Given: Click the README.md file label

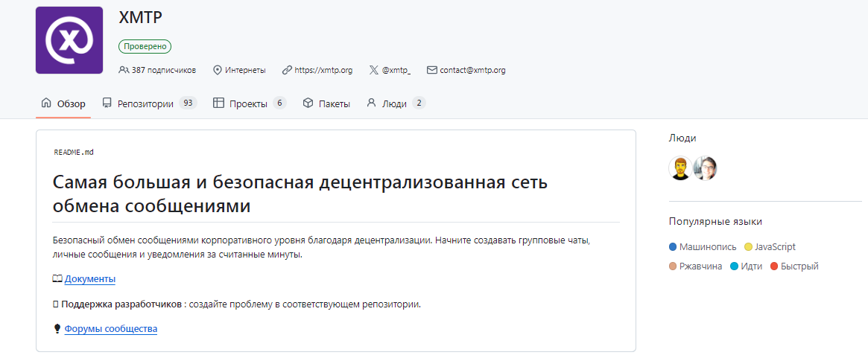Looking at the screenshot, I should tap(74, 152).
